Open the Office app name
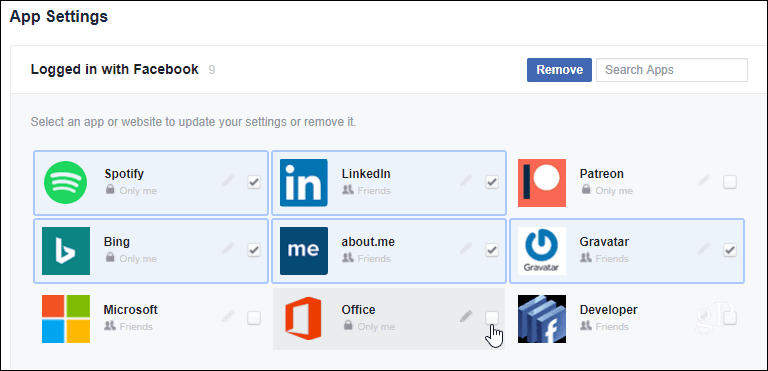Viewport: 768px width, 371px height. tap(359, 310)
